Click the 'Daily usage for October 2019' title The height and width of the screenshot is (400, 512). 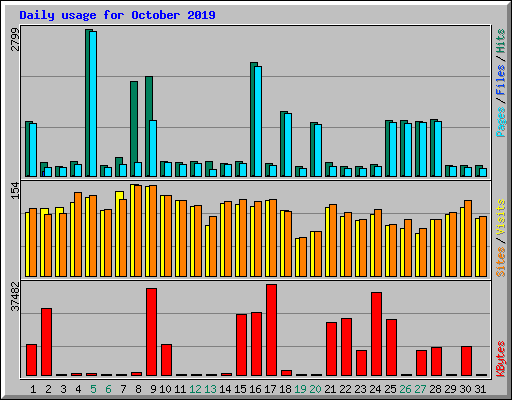pyautogui.click(x=117, y=15)
